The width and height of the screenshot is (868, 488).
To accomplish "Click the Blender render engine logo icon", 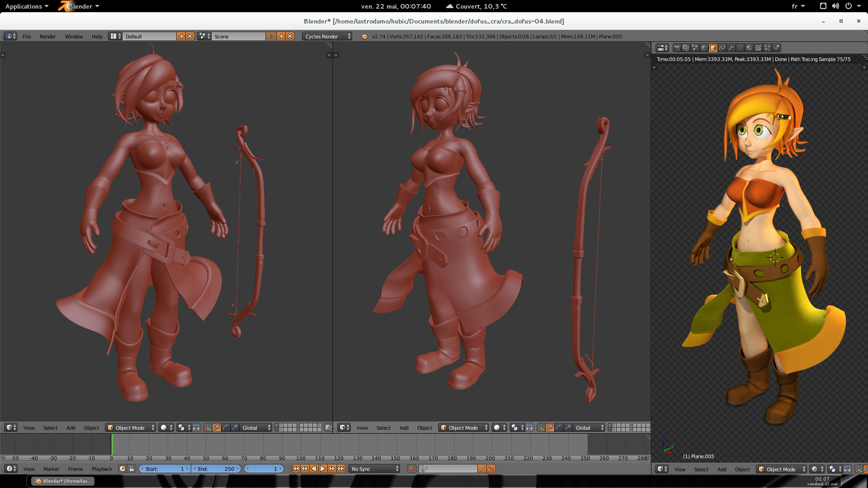I will tap(364, 36).
